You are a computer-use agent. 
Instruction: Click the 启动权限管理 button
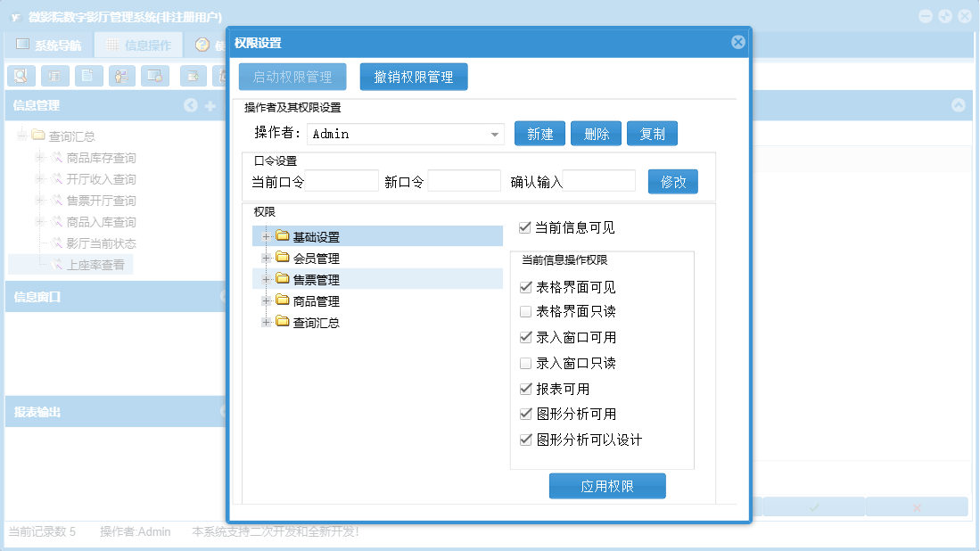292,77
